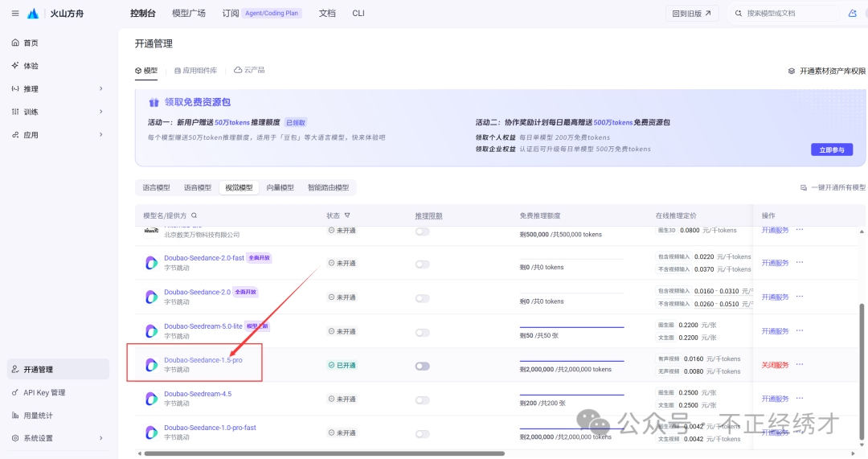Open more options for Doubao-Seedance-1.5-pro row
This screenshot has width=868, height=459.
[x=800, y=364]
